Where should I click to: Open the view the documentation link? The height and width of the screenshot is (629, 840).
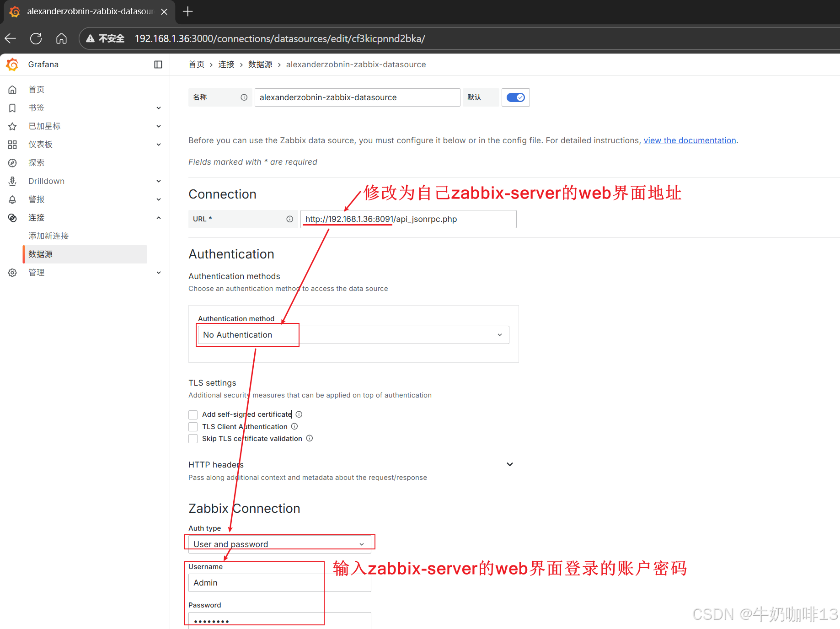[x=690, y=140]
